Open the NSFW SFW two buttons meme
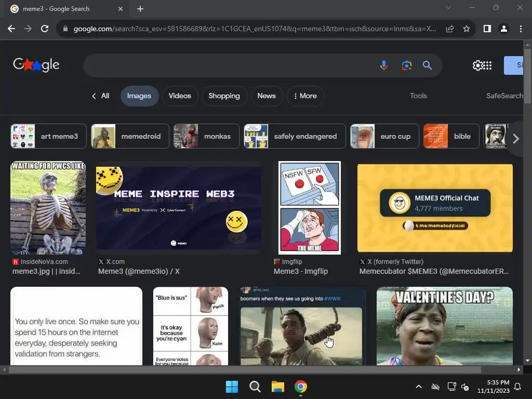 310,208
